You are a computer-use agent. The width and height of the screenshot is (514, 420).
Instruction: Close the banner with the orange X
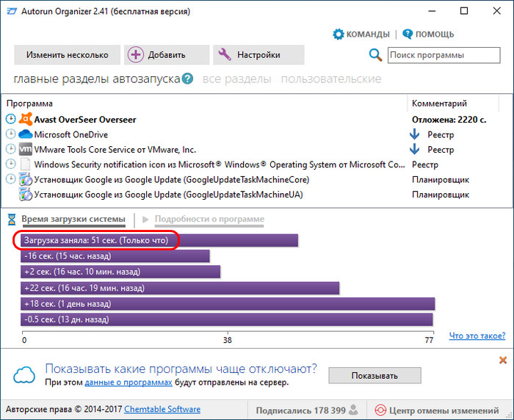(x=502, y=361)
